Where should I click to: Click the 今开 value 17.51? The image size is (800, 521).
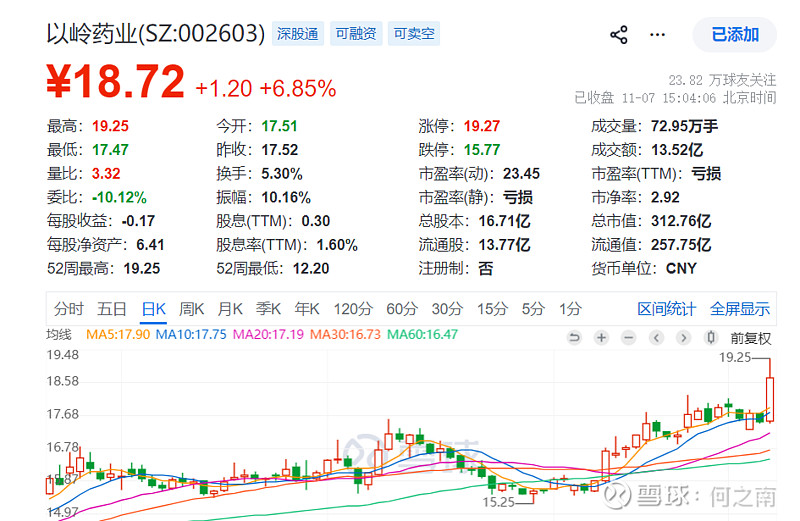(279, 126)
